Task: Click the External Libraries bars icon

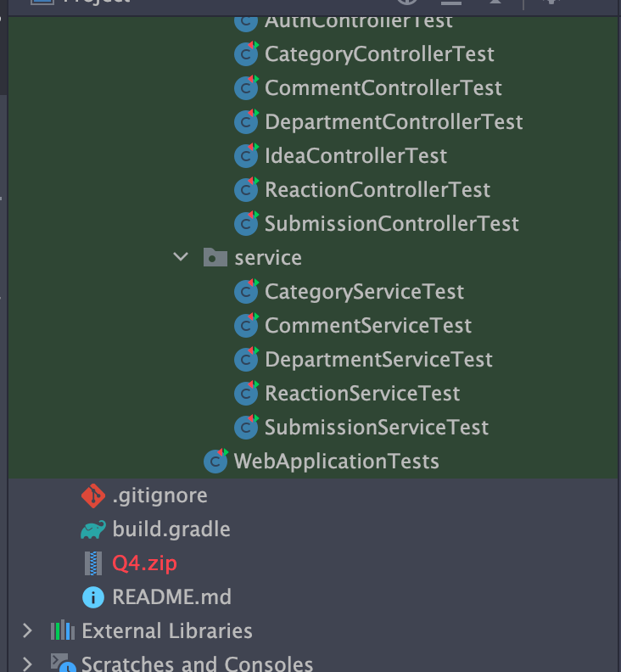Action: [x=62, y=631]
